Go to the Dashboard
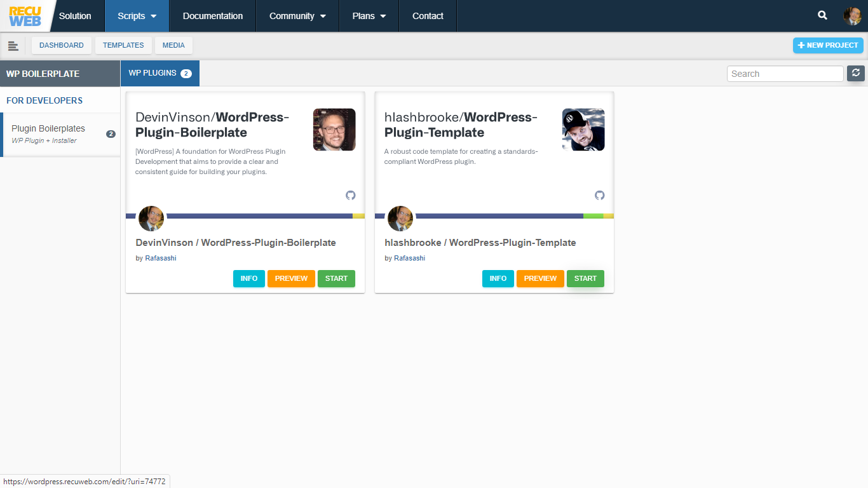 coord(62,46)
